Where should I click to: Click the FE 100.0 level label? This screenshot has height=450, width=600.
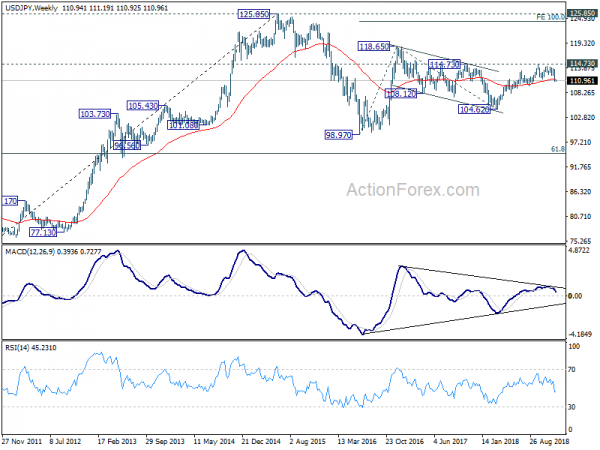tap(550, 17)
